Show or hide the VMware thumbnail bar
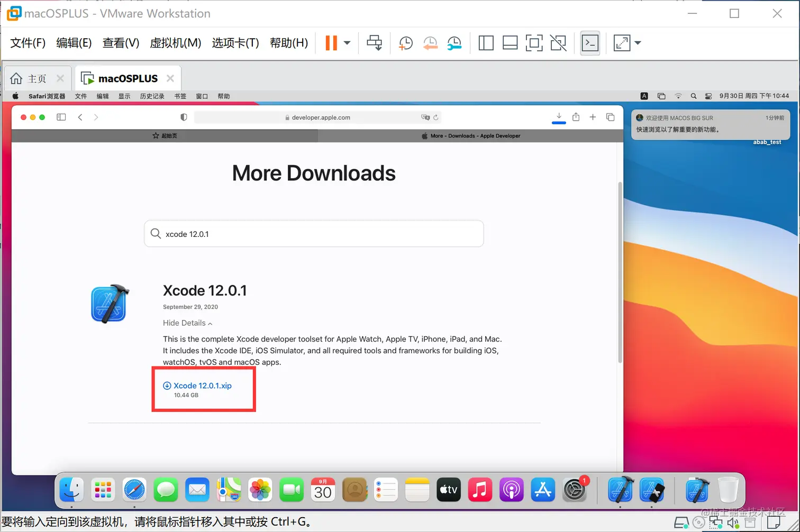Viewport: 800px width, 532px height. pyautogui.click(x=510, y=43)
